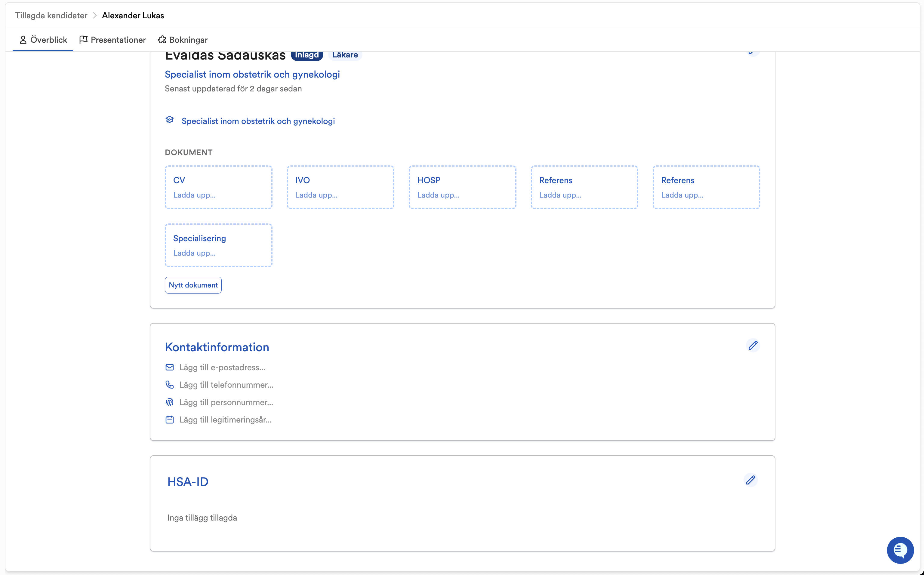Click the Inga tillägg tillagda text

(202, 518)
